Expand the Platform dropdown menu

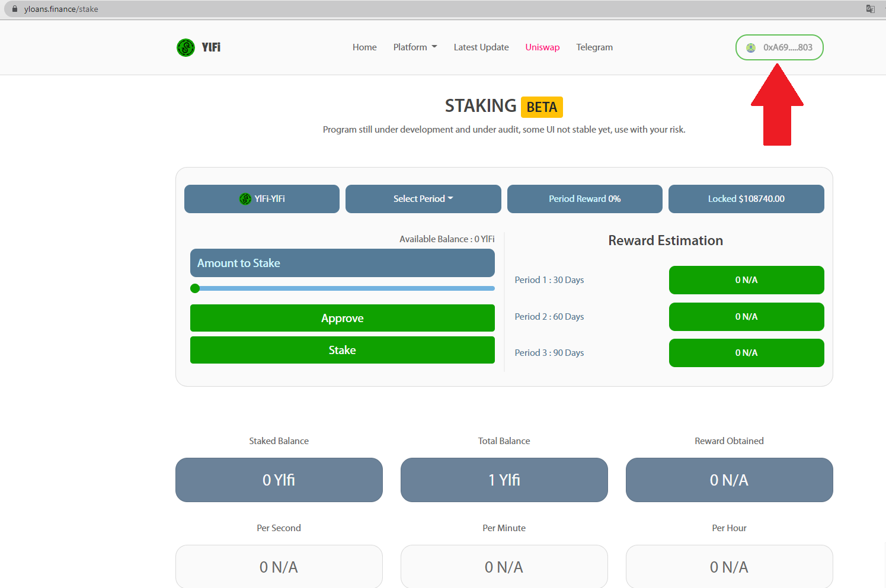point(415,47)
